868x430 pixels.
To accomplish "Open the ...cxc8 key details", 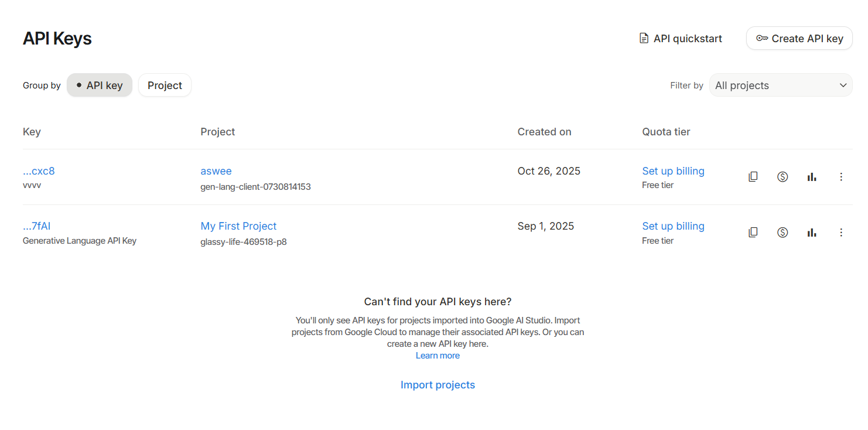I will (39, 171).
